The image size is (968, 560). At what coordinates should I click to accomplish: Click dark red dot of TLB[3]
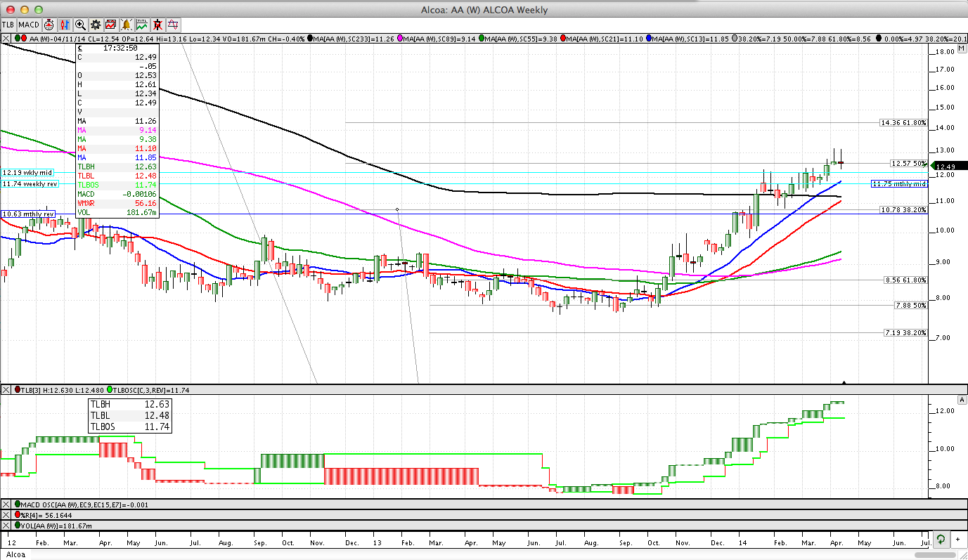point(18,389)
